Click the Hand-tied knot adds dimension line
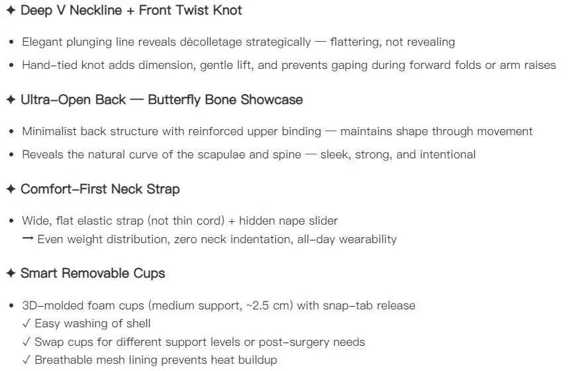588x371 pixels. [289, 65]
